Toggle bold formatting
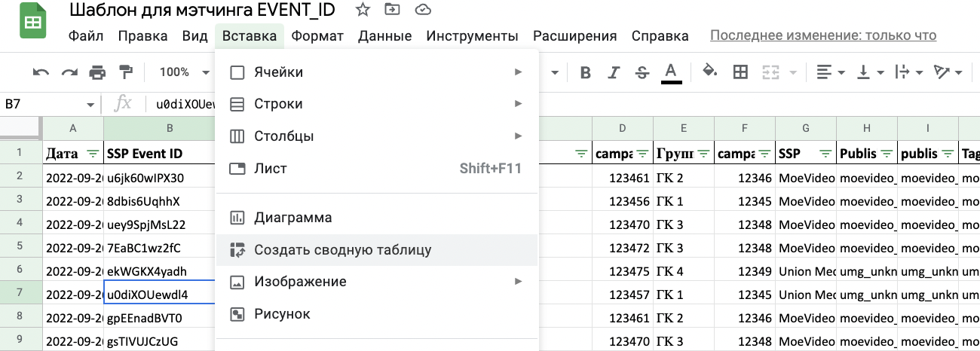 pyautogui.click(x=585, y=72)
